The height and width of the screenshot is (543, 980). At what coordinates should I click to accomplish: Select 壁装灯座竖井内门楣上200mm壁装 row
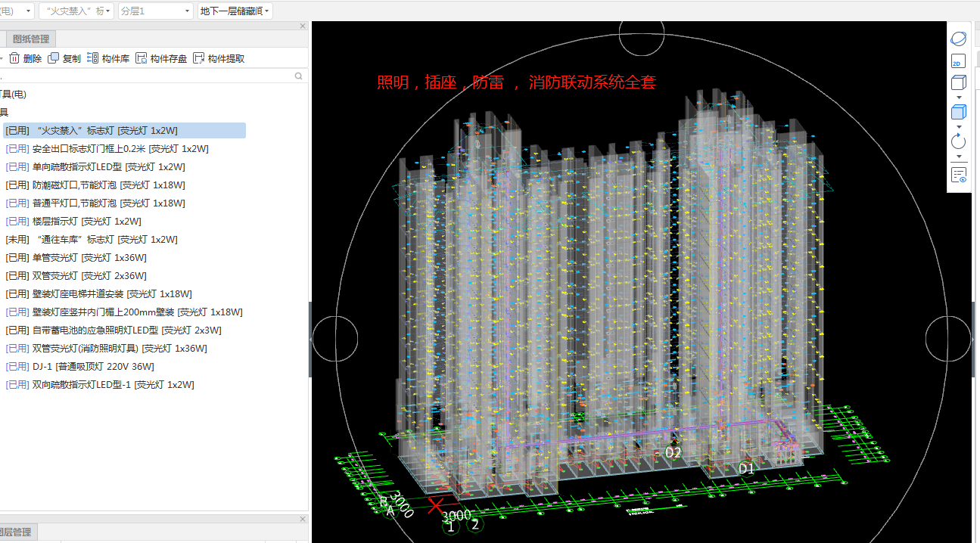[124, 312]
